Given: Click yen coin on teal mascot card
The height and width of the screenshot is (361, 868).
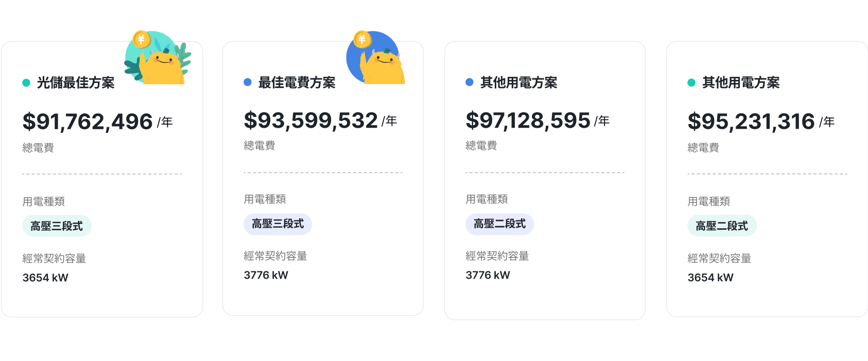Looking at the screenshot, I should coord(141,40).
